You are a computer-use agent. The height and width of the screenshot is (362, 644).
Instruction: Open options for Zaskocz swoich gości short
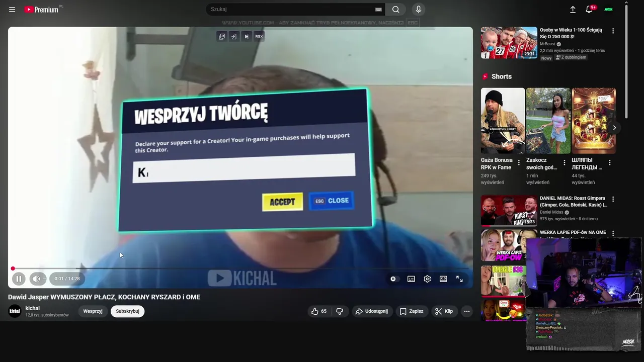coord(564,163)
